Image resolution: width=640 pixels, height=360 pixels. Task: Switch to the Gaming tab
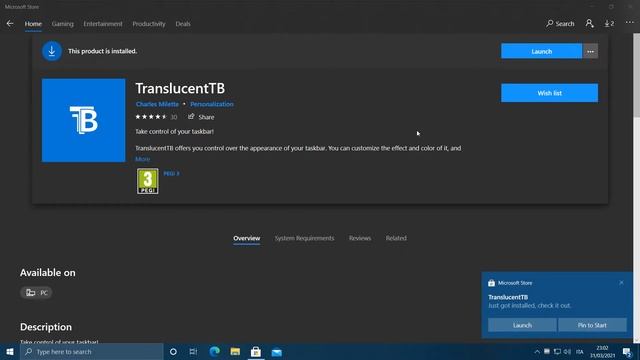62,24
